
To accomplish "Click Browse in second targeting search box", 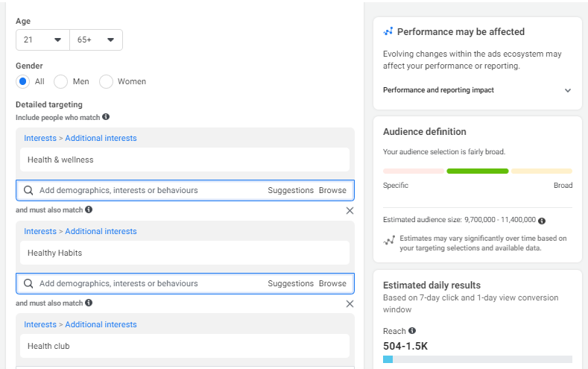I will click(x=332, y=284).
